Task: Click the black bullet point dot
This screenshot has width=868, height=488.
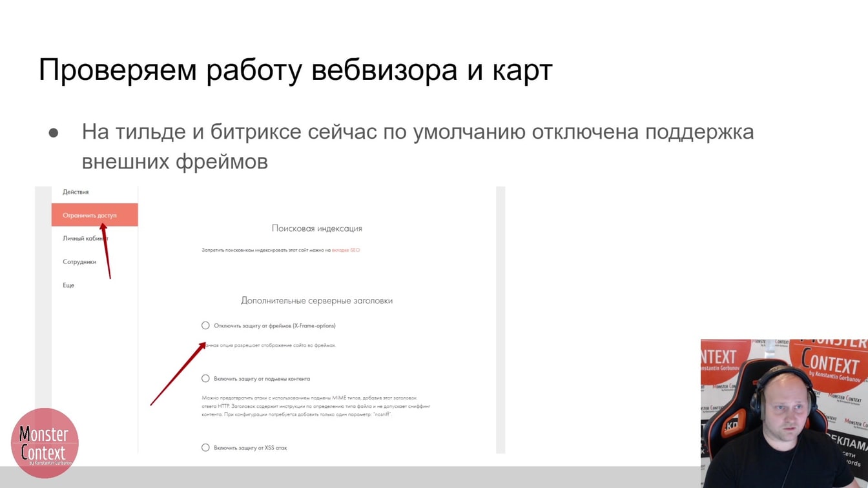Action: [54, 133]
